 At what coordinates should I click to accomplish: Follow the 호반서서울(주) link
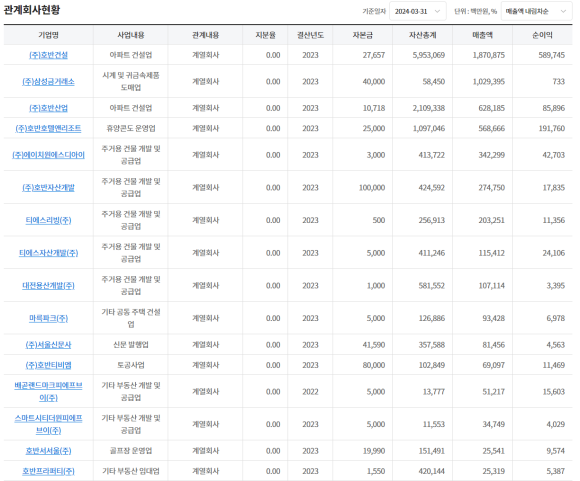(x=48, y=451)
